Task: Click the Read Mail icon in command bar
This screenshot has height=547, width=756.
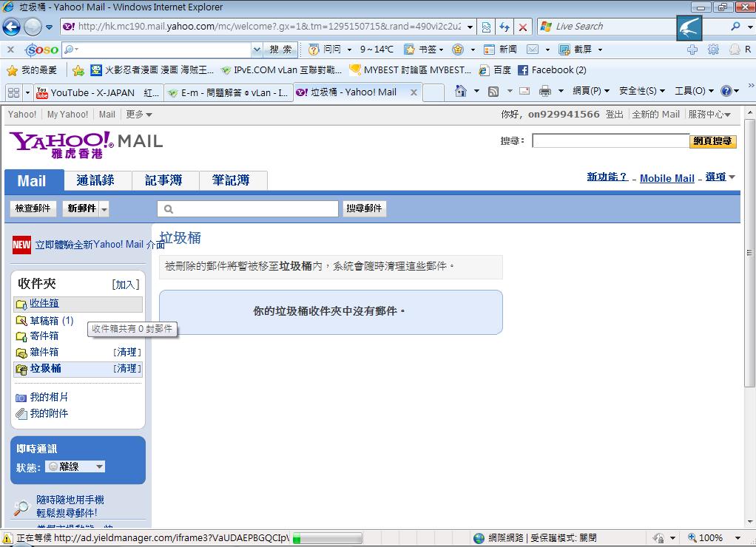Action: tap(524, 91)
